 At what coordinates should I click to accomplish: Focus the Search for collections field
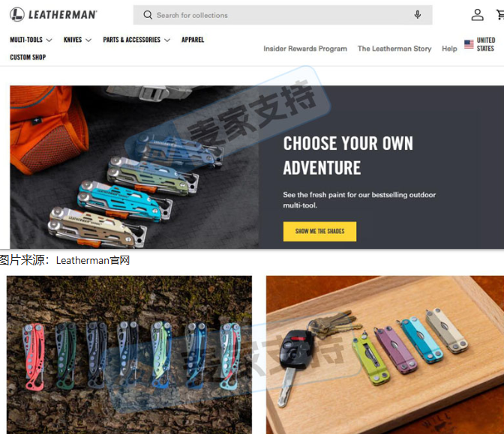(x=283, y=15)
